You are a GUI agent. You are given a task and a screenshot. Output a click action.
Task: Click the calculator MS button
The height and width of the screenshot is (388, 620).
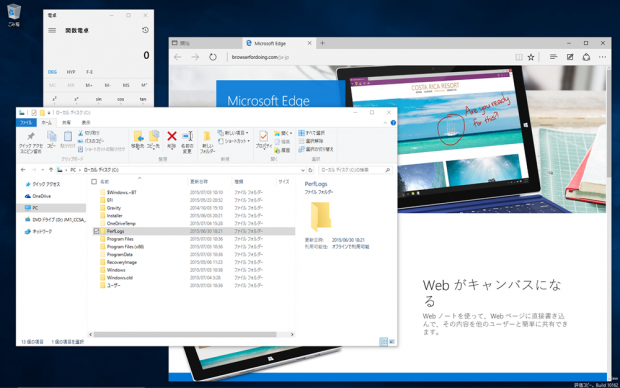point(126,85)
